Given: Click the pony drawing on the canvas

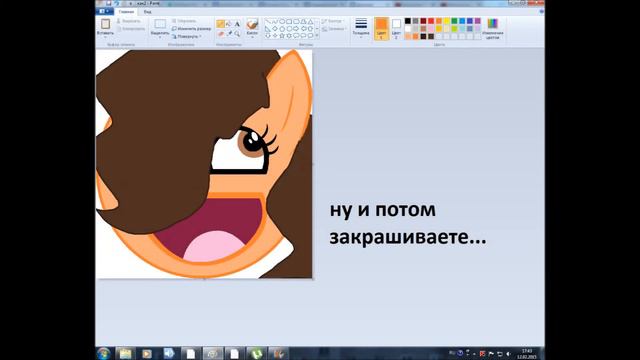Looking at the screenshot, I should click(x=204, y=164).
